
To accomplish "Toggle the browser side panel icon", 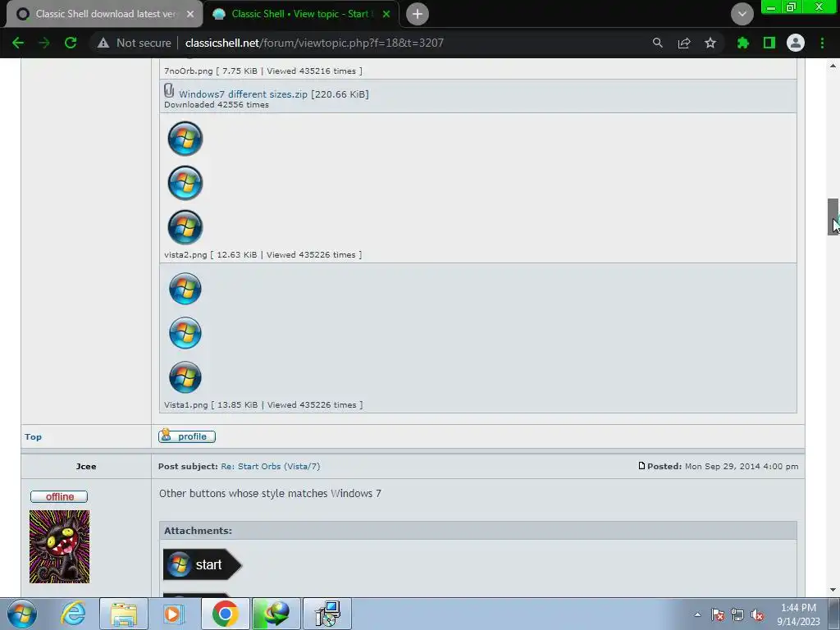I will coord(769,43).
